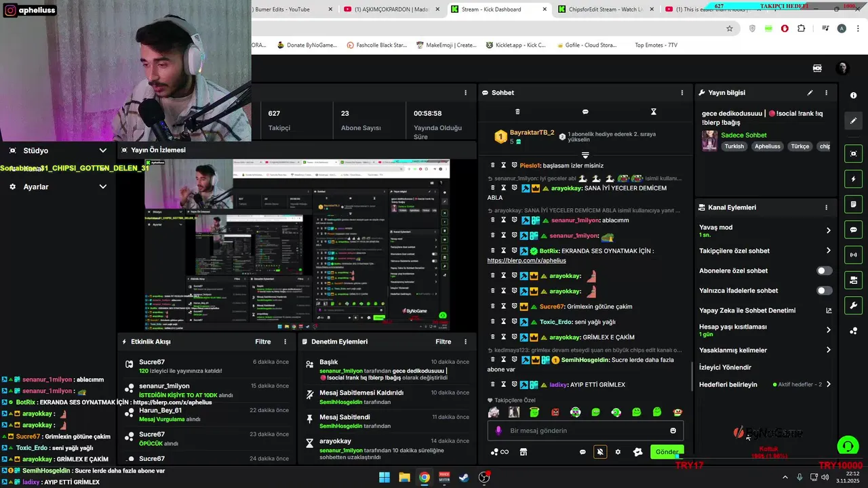Collapse gift leaderboard with down arrow
Screen dimensions: 868x488
(x=585, y=155)
